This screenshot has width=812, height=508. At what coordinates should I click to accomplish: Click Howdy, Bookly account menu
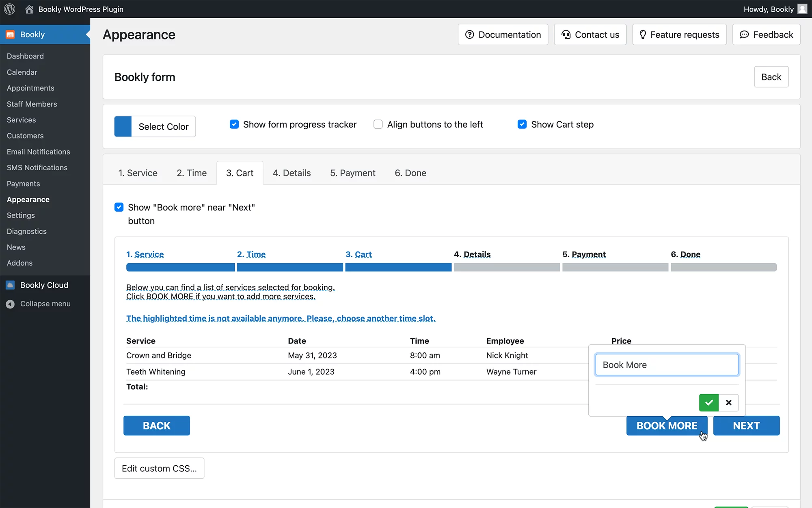click(775, 9)
